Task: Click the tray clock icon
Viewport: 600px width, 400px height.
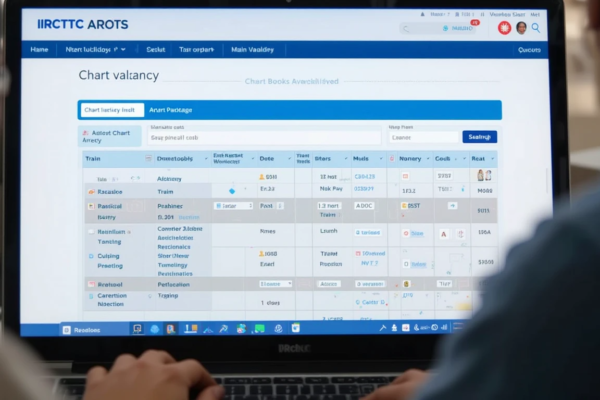Action: pos(435,328)
